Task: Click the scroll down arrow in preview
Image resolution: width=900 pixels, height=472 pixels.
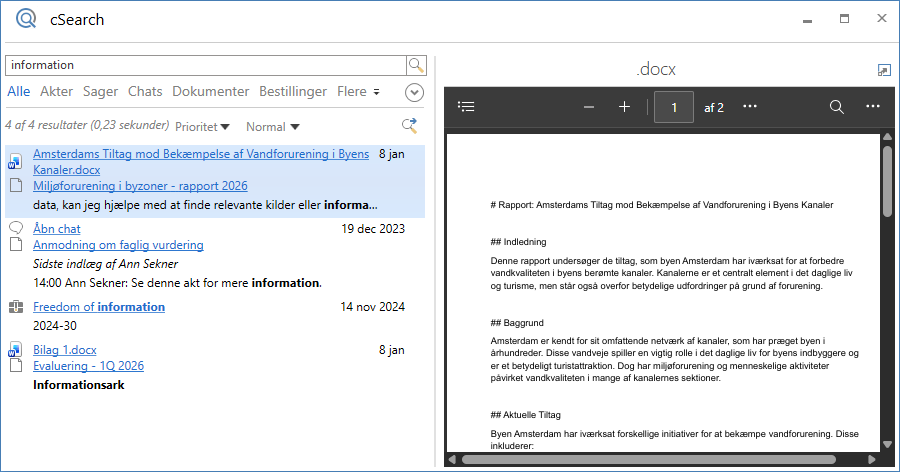Action: pyautogui.click(x=887, y=444)
